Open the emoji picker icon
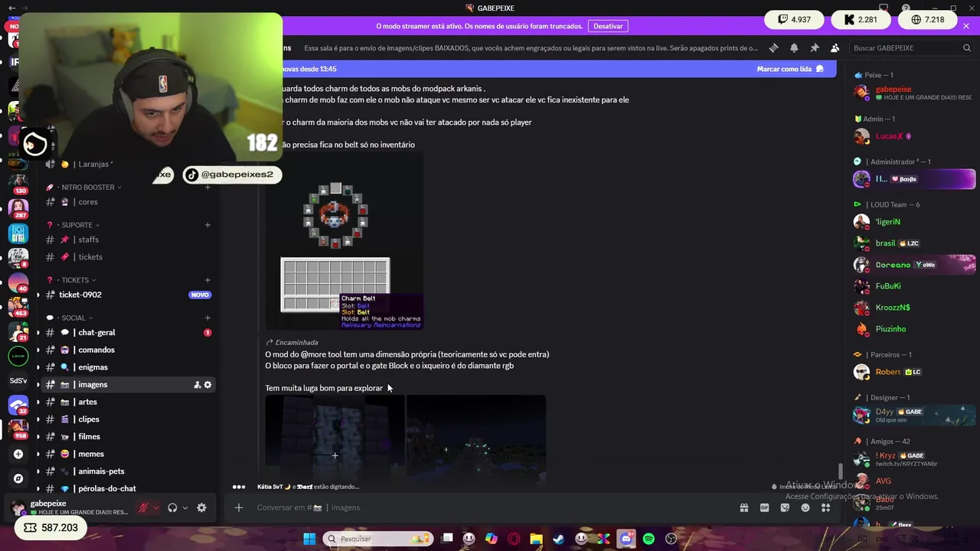This screenshot has width=980, height=551. tap(805, 507)
